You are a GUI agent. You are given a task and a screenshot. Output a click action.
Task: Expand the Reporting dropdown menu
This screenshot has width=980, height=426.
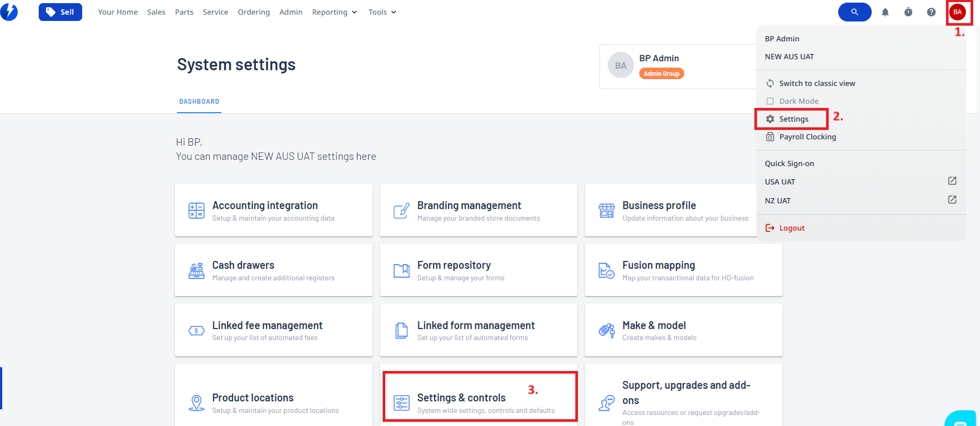coord(335,12)
